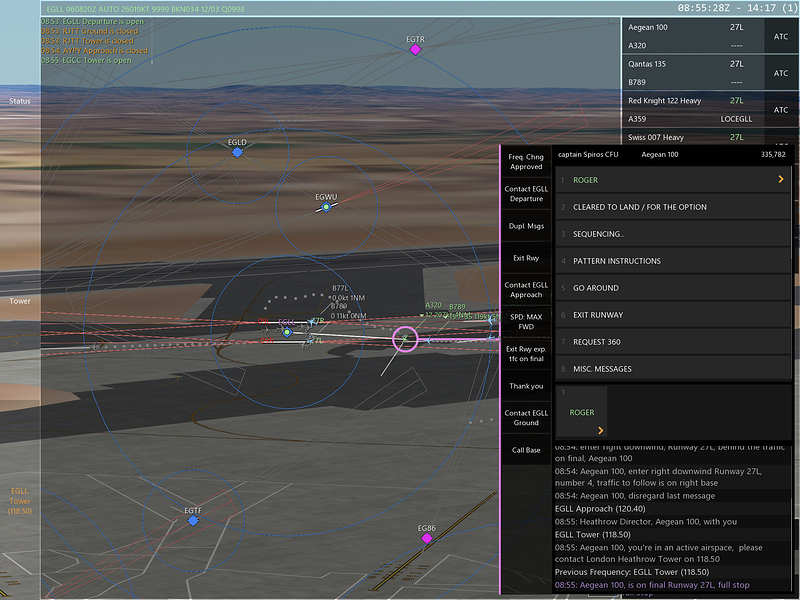Select Aegean 100 in aircraft list
This screenshot has height=600, width=800.
pos(692,36)
